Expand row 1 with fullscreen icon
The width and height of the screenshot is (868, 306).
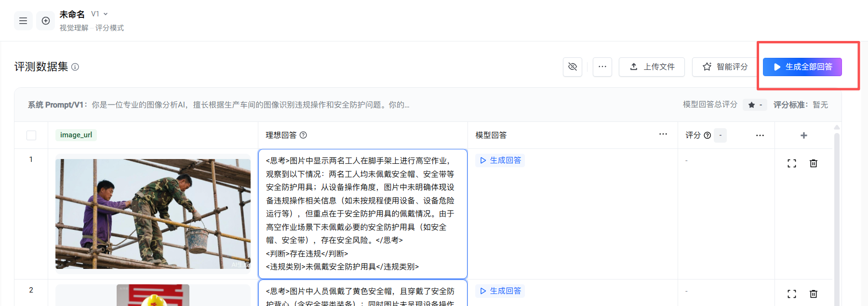point(792,163)
